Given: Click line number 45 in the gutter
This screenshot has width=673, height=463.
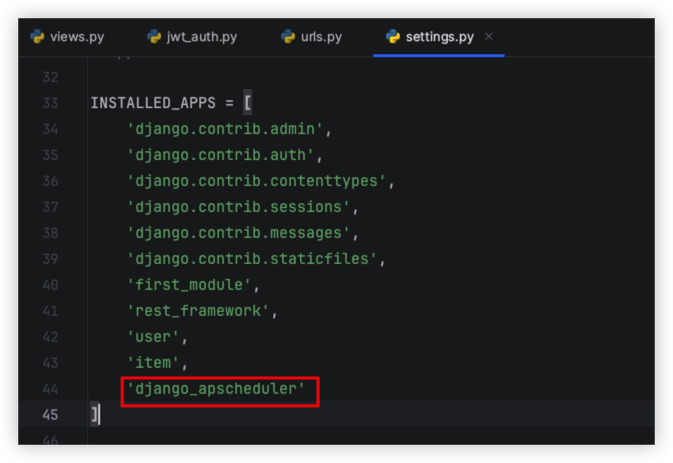Looking at the screenshot, I should 50,414.
